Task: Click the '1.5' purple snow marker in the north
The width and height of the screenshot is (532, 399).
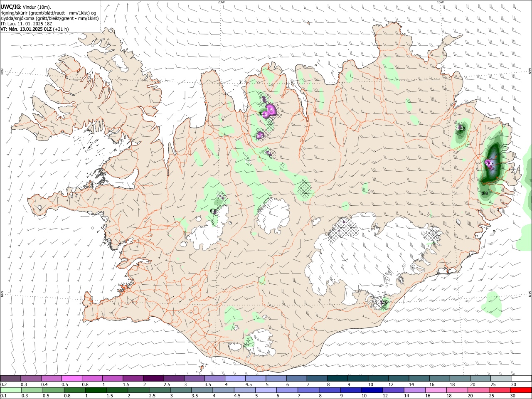Action: (x=271, y=110)
